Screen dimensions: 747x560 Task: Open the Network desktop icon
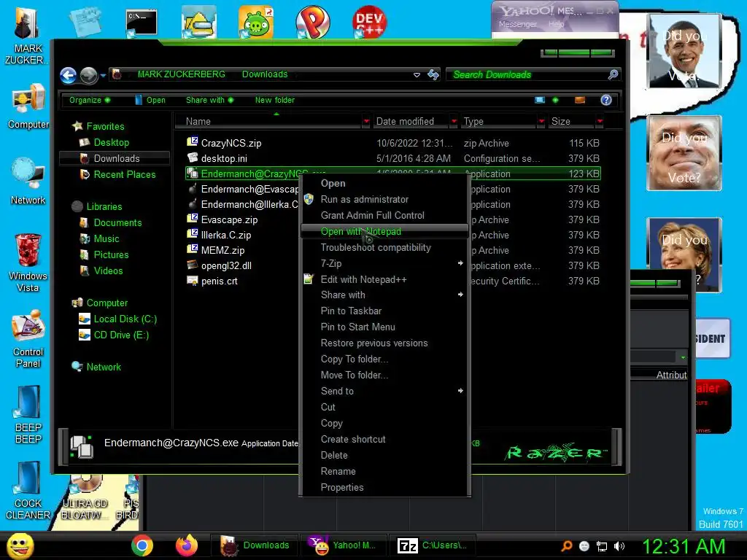(x=28, y=182)
